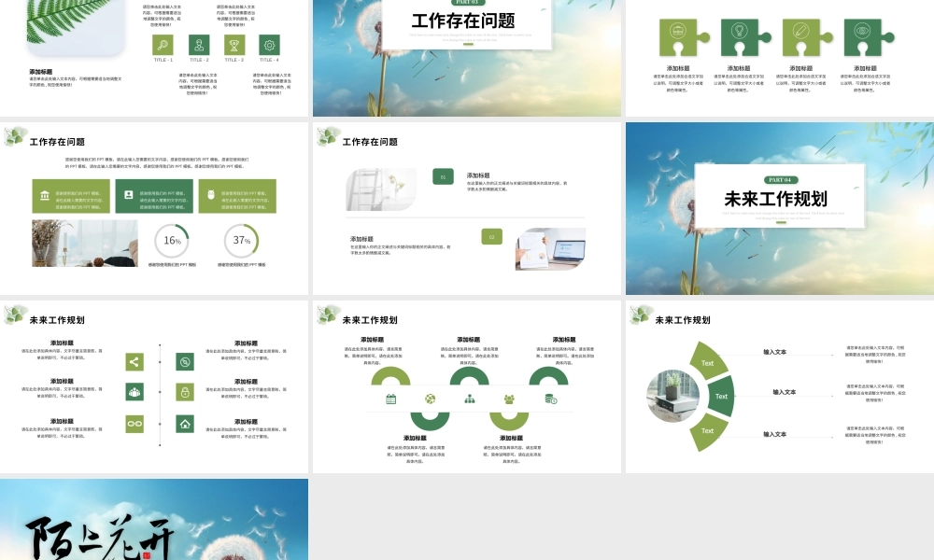Screen dimensions: 934x560
Task: Open the PART 04 未来工作规划 section slide
Action: [x=780, y=208]
